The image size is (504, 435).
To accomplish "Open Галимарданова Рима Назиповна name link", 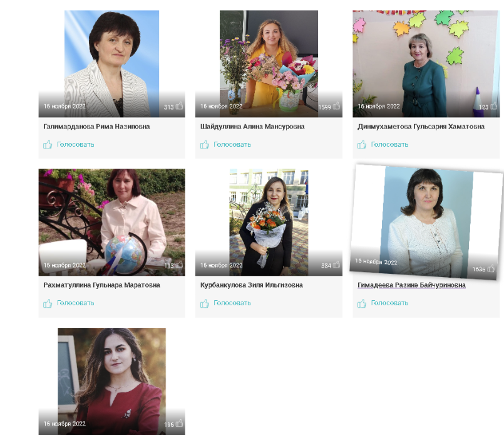I will (x=96, y=127).
